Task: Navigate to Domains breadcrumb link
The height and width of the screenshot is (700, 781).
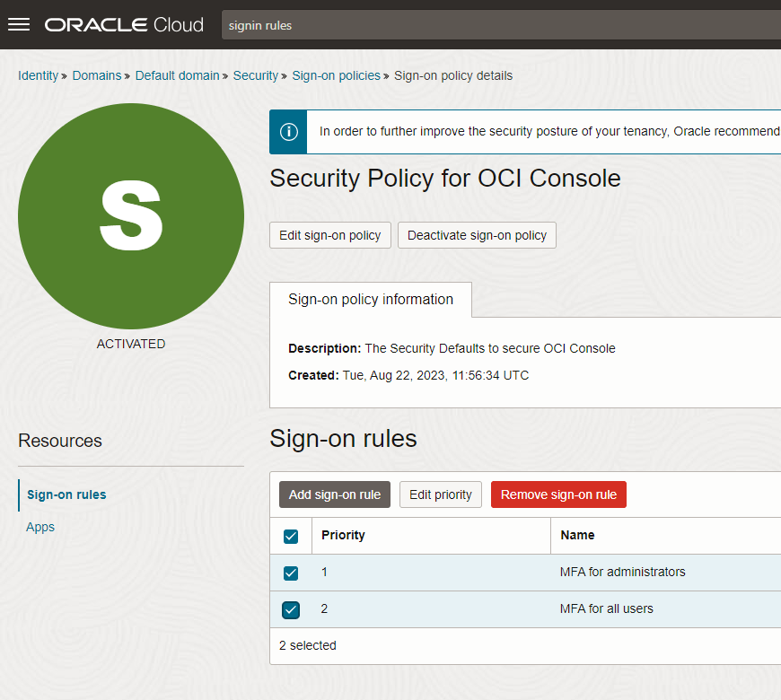Action: pyautogui.click(x=96, y=75)
